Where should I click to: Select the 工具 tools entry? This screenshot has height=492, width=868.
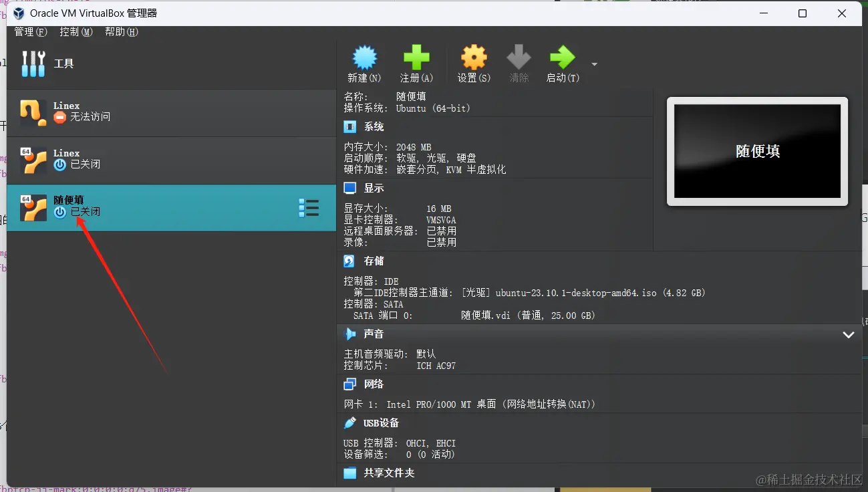point(171,64)
